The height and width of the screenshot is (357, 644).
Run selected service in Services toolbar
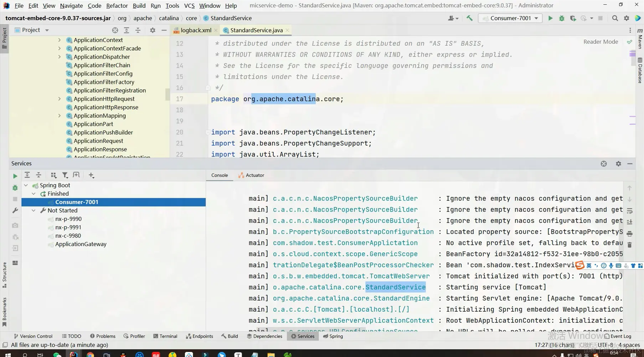pyautogui.click(x=15, y=176)
